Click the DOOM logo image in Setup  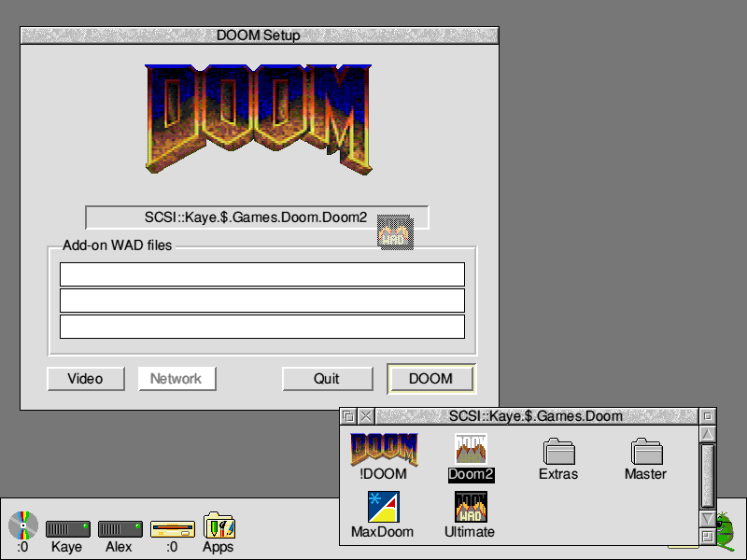click(x=259, y=119)
